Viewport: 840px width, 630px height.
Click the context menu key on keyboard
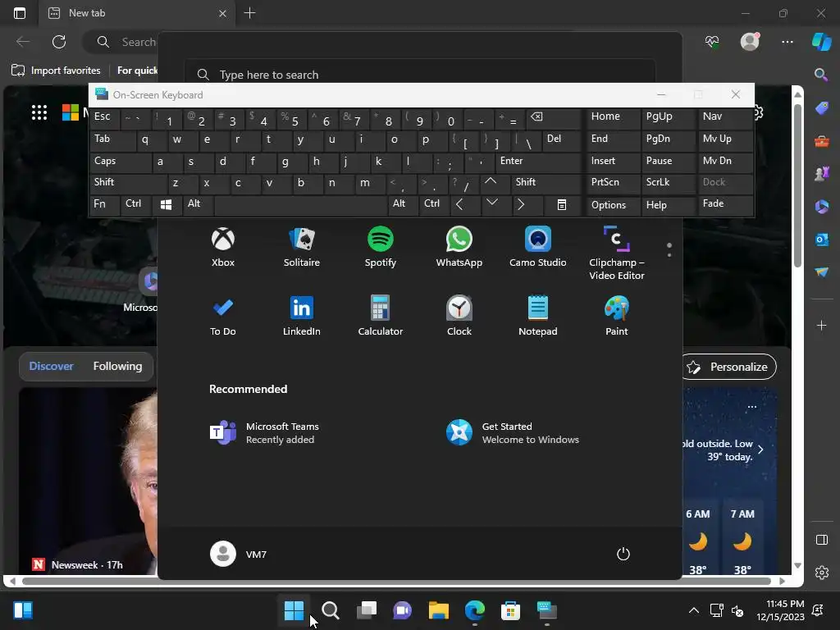pyautogui.click(x=561, y=204)
